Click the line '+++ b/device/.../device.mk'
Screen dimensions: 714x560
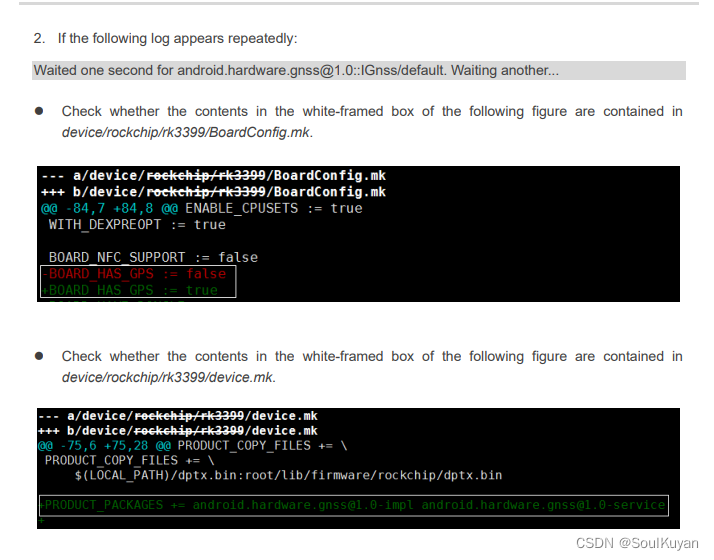(178, 431)
